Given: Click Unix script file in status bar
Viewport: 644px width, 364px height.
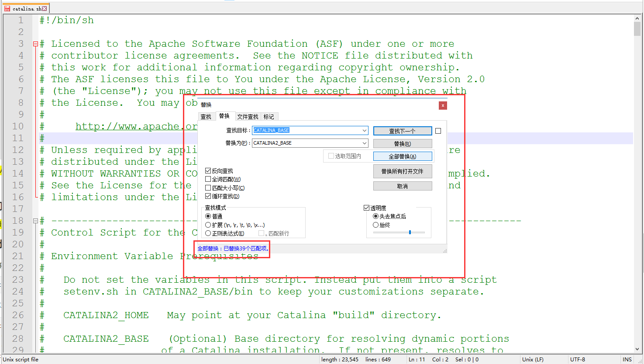Looking at the screenshot, I should click(x=21, y=360).
